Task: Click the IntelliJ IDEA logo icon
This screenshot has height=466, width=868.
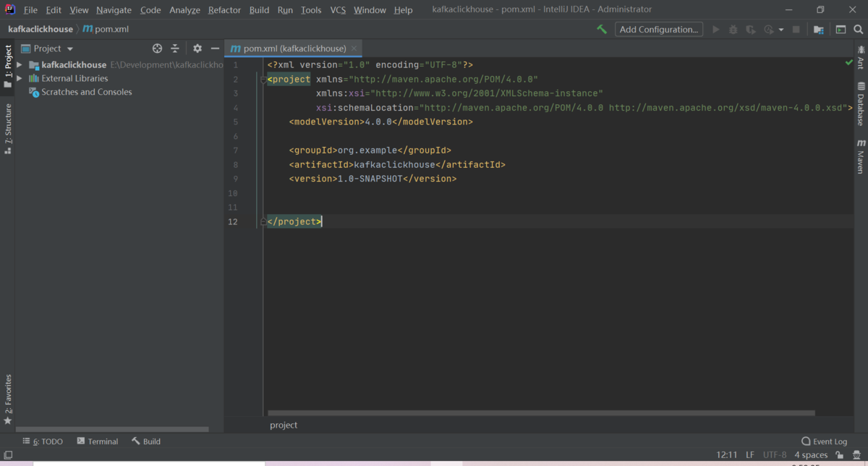Action: (10, 9)
